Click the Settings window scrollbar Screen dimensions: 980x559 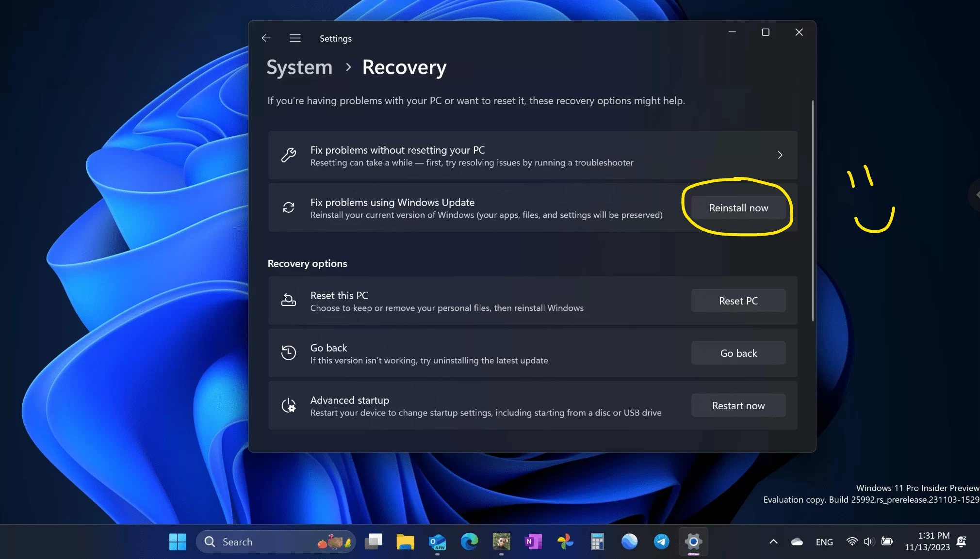click(813, 211)
